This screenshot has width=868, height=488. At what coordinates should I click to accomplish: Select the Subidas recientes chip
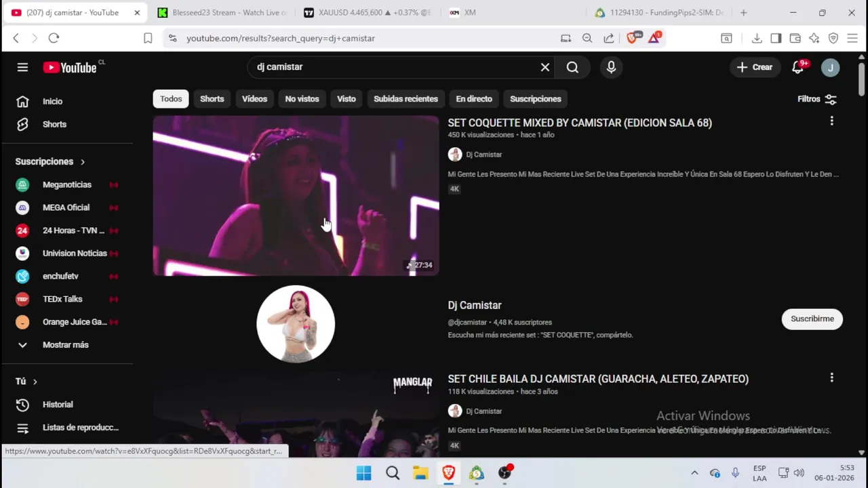406,99
